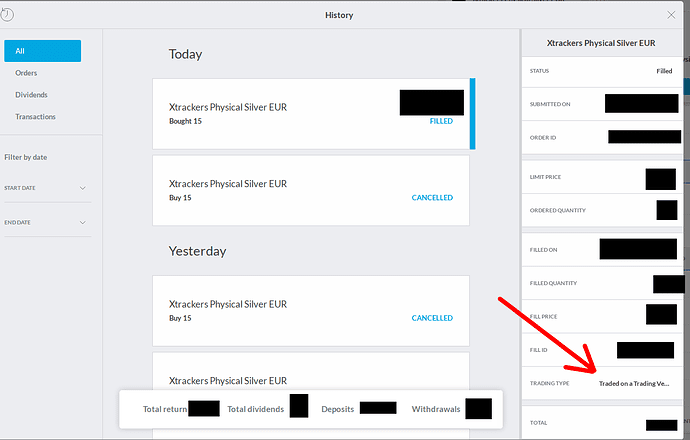Click the Filled Quantity row label
The height and width of the screenshot is (440, 690).
(553, 283)
